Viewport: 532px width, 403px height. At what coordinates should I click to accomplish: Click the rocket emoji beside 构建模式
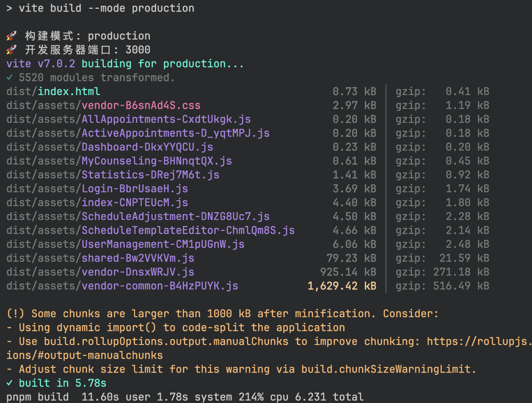point(12,36)
